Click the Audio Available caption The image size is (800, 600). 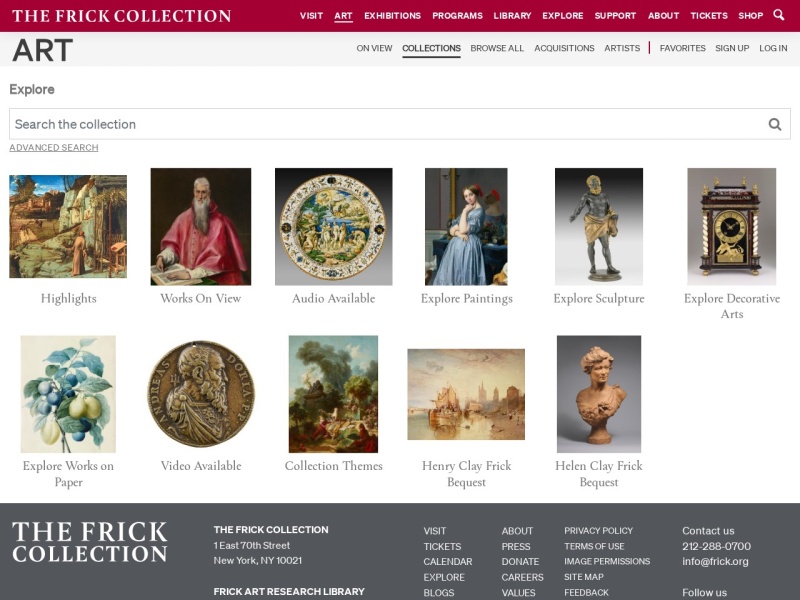point(334,298)
